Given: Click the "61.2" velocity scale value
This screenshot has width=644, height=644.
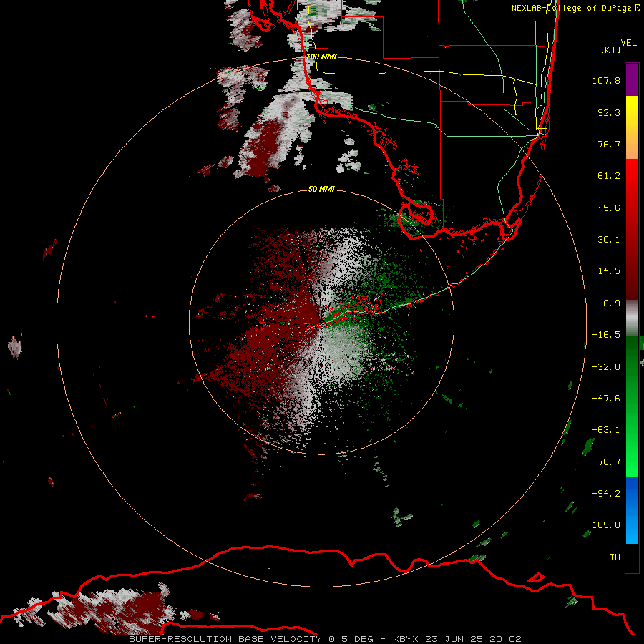Looking at the screenshot, I should point(609,176).
